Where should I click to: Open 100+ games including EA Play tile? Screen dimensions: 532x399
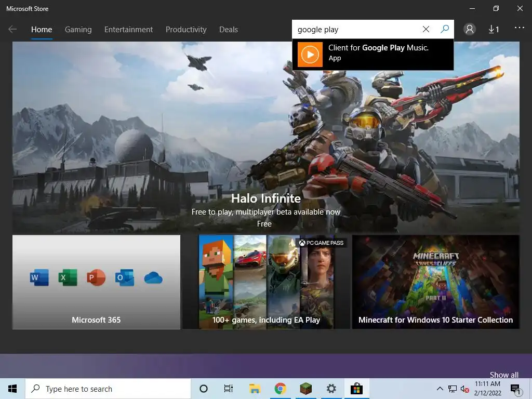point(266,282)
